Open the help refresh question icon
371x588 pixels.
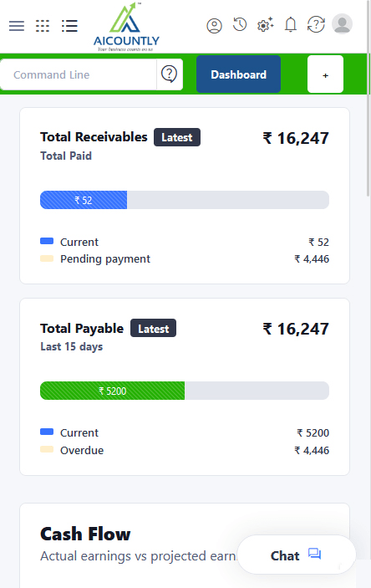pos(316,25)
